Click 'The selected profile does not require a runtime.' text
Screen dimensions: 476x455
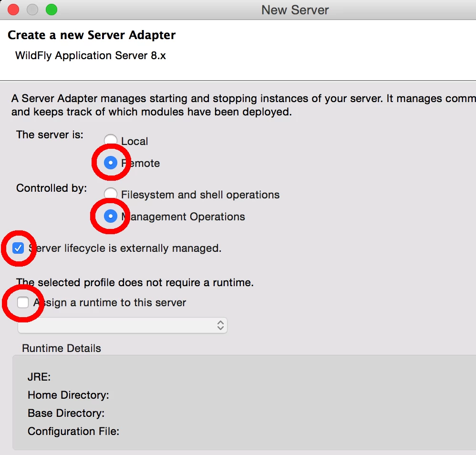[x=135, y=283]
